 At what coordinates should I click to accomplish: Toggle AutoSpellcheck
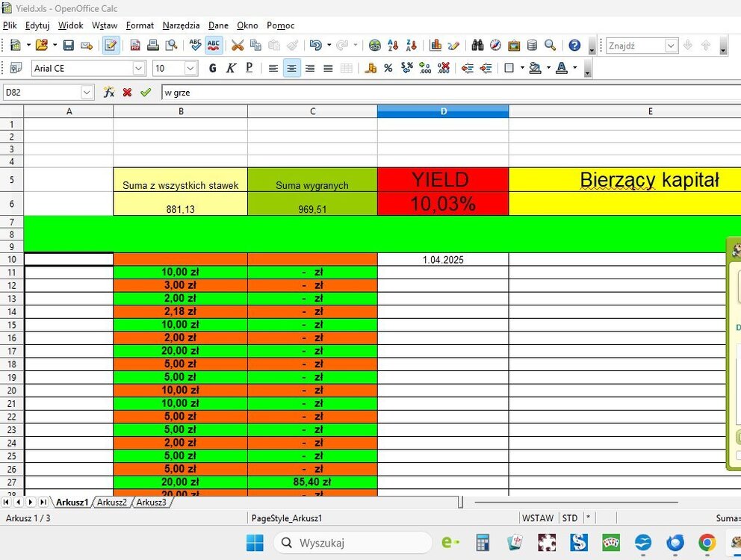(214, 46)
